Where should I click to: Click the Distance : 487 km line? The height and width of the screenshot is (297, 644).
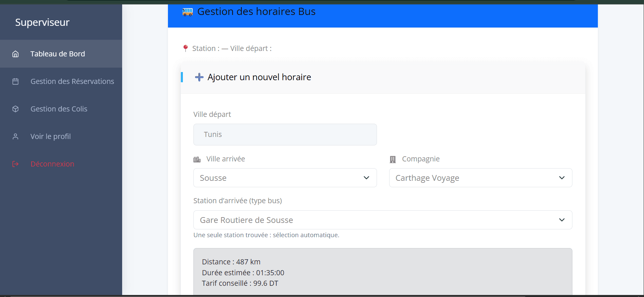point(231,262)
